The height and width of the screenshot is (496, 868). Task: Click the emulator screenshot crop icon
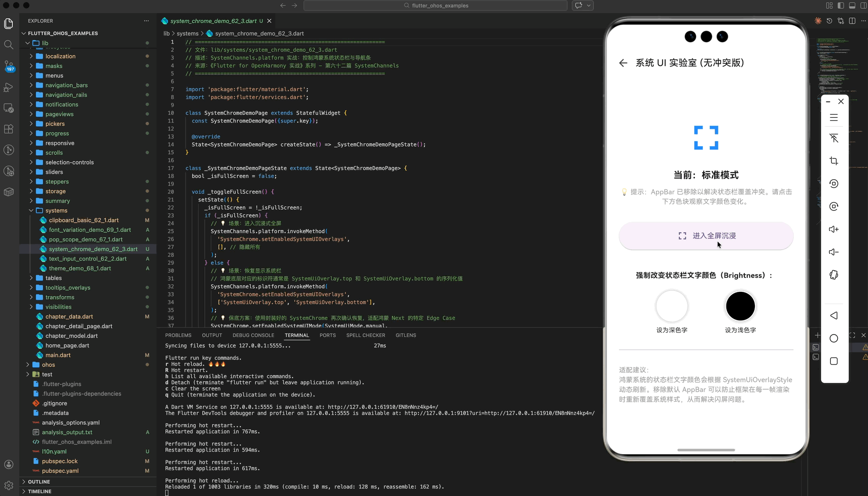[834, 161]
